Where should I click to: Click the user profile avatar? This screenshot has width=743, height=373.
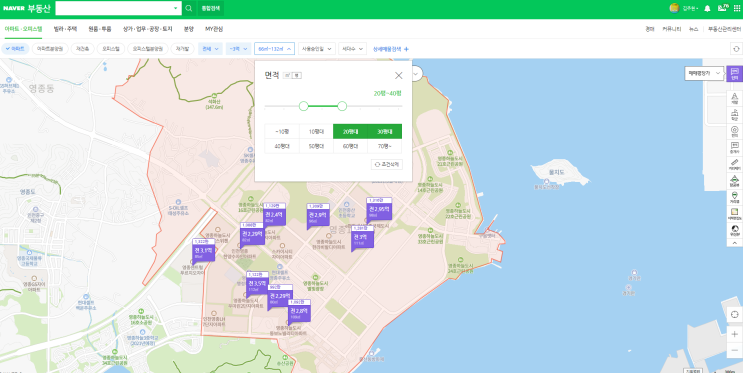pos(674,8)
